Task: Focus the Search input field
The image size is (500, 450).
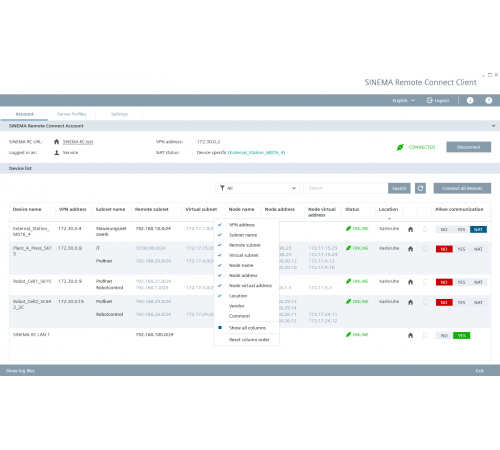Action: click(x=346, y=188)
